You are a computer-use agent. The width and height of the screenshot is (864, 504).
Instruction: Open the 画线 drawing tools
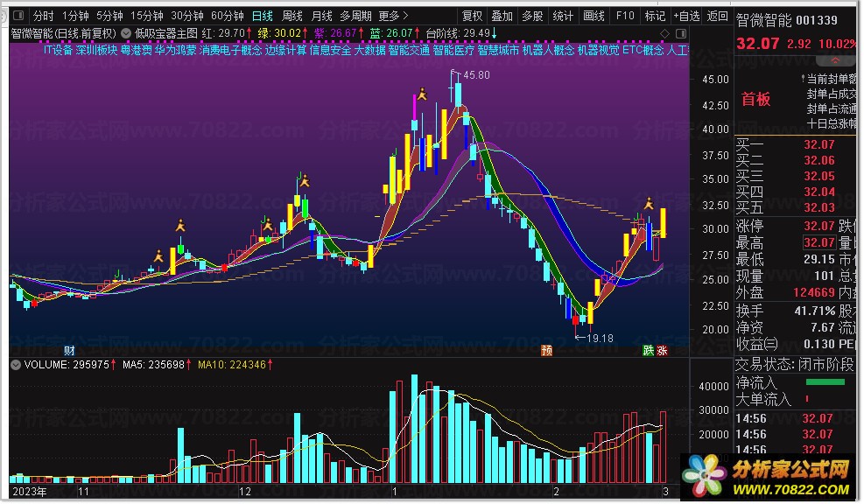[594, 16]
